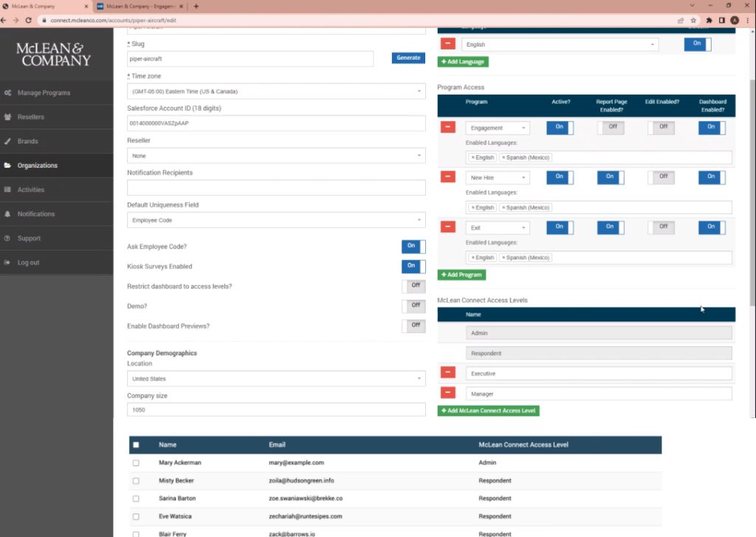This screenshot has height=537, width=756.
Task: Click the Salesforce Account ID field
Action: tap(276, 123)
